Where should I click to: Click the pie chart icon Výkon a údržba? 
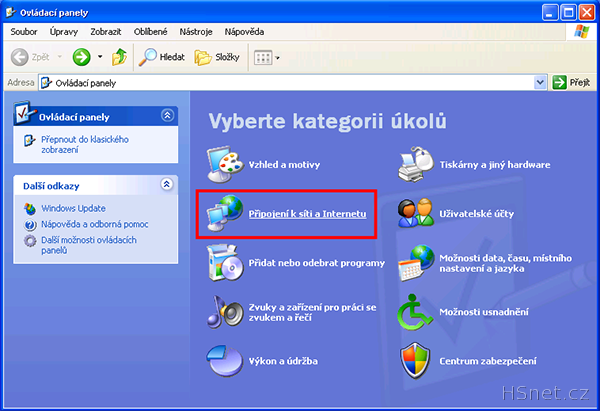(x=225, y=361)
